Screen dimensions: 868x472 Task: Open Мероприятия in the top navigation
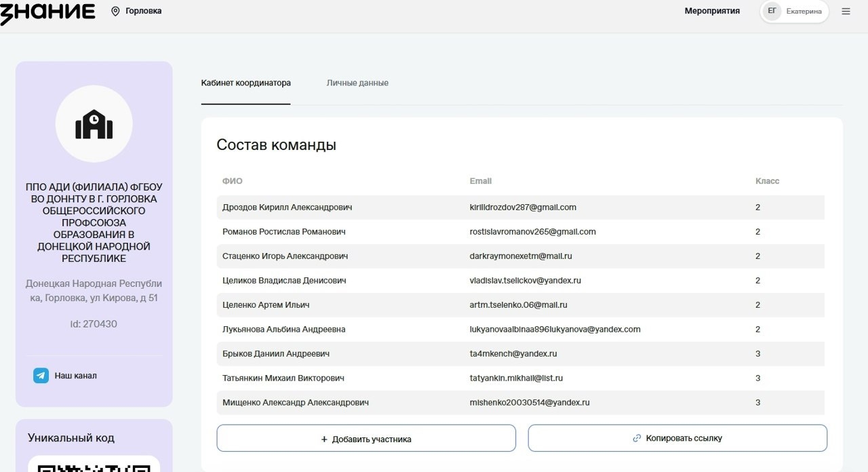(x=712, y=11)
